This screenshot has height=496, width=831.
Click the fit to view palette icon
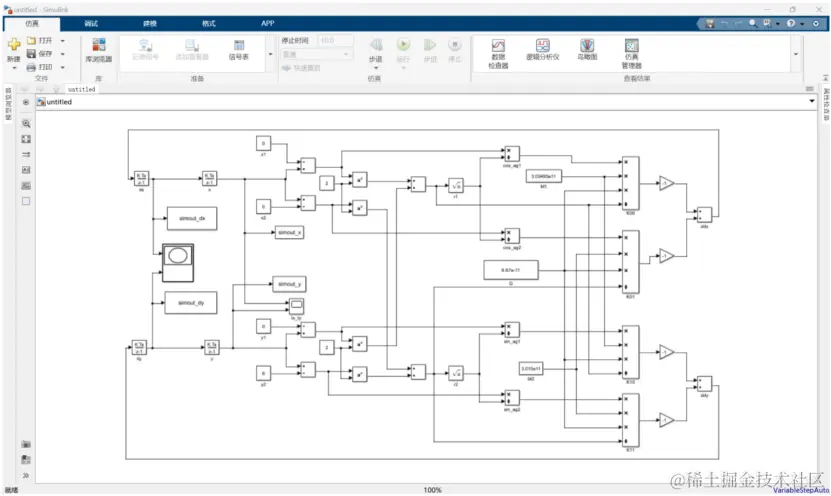[x=26, y=139]
